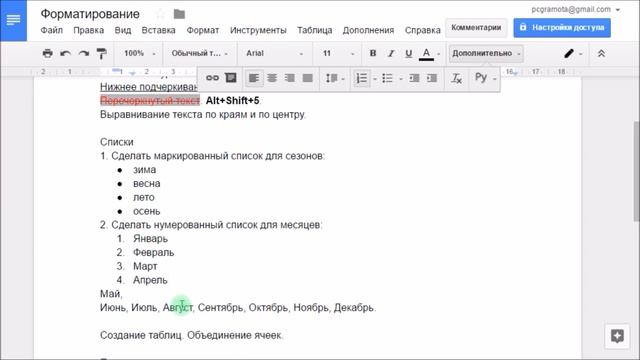The height and width of the screenshot is (360, 640).
Task: Decrease the paragraph indent
Action: tap(414, 78)
